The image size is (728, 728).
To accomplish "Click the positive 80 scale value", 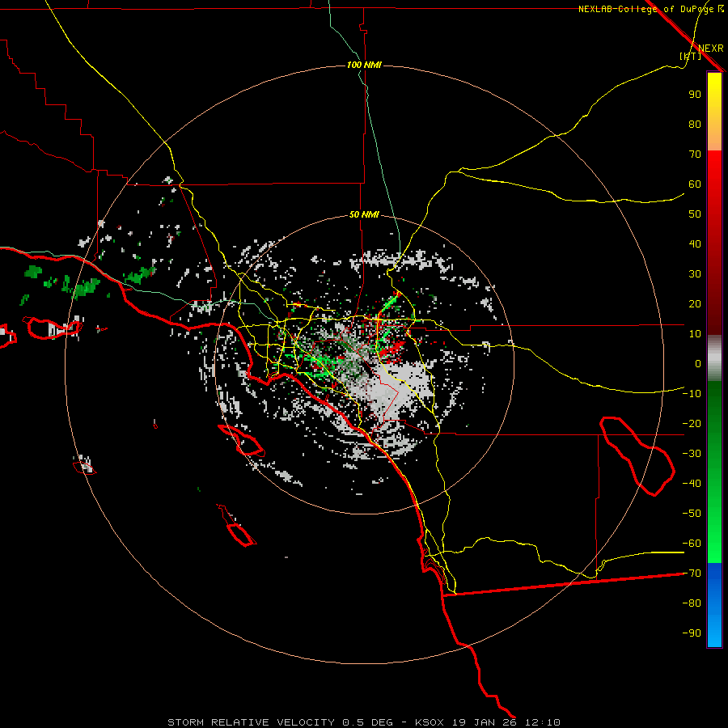I will 695,124.
